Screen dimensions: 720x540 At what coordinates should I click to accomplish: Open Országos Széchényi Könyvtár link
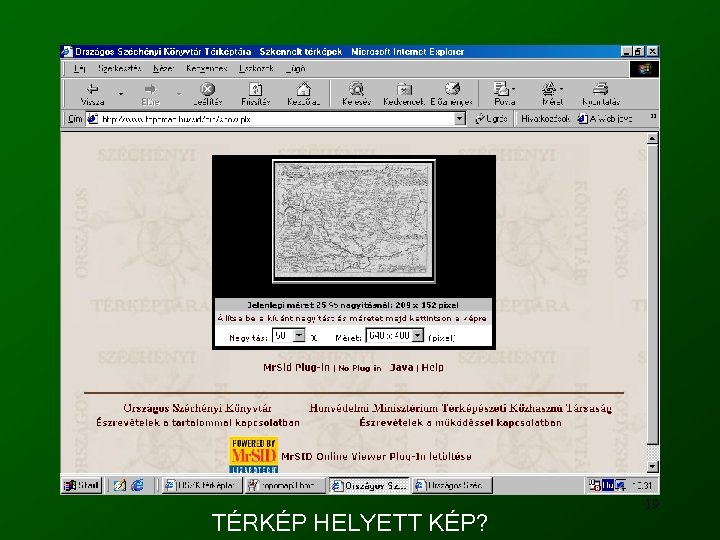197,408
